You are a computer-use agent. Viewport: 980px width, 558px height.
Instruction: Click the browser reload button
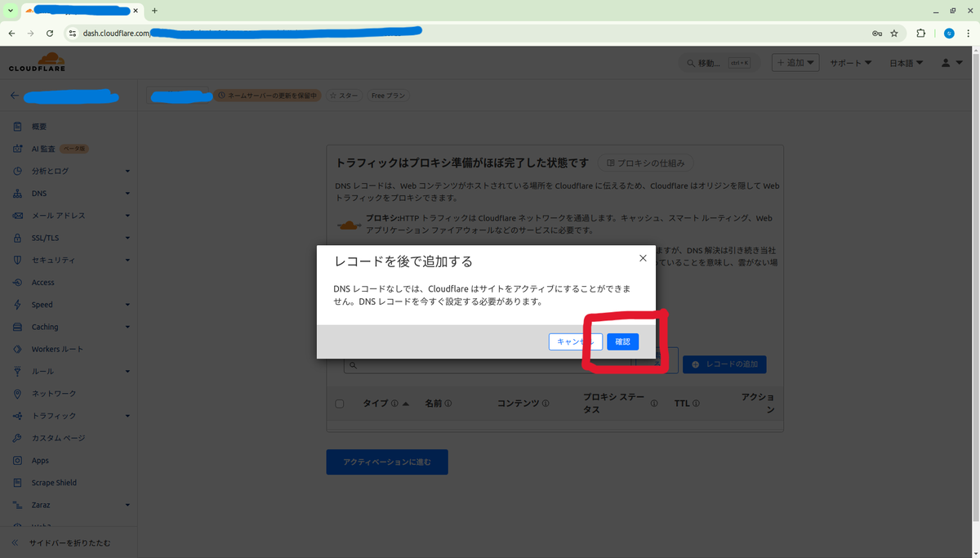(50, 33)
